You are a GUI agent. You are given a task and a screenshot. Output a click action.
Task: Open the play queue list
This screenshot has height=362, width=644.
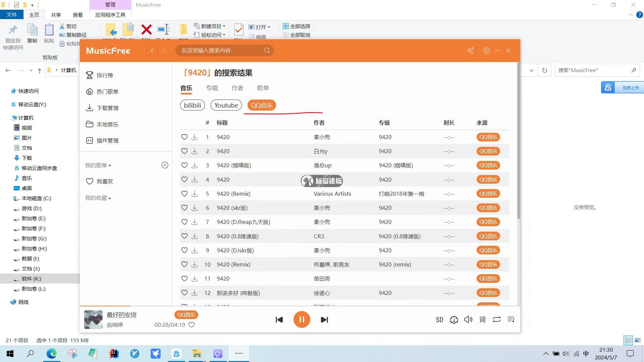511,320
